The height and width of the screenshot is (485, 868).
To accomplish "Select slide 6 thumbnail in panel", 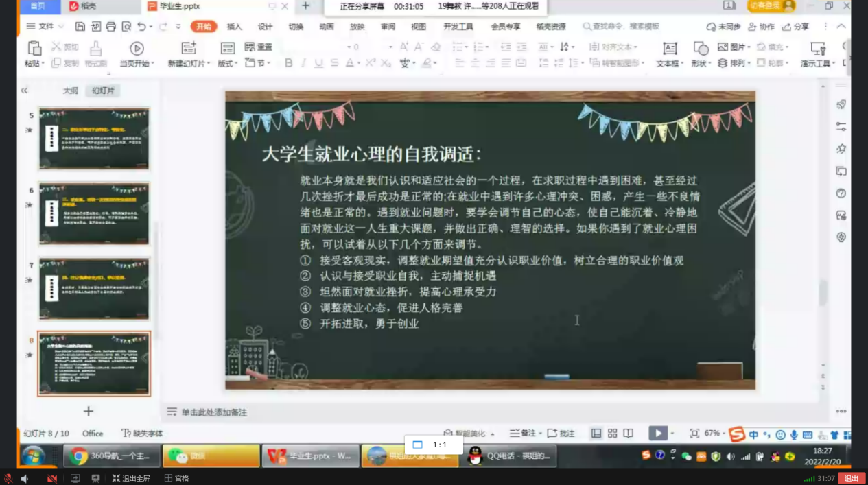I will click(94, 213).
